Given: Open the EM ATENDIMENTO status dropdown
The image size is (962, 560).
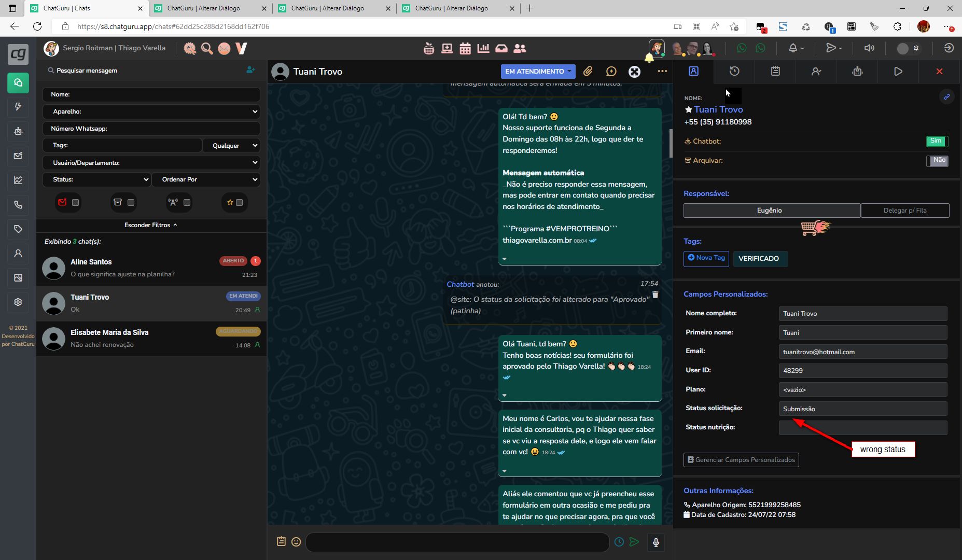Looking at the screenshot, I should (538, 72).
